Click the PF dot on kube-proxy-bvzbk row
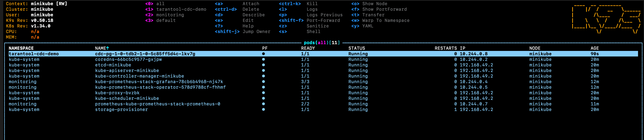Viewport: 644px width, 140px height. click(263, 93)
